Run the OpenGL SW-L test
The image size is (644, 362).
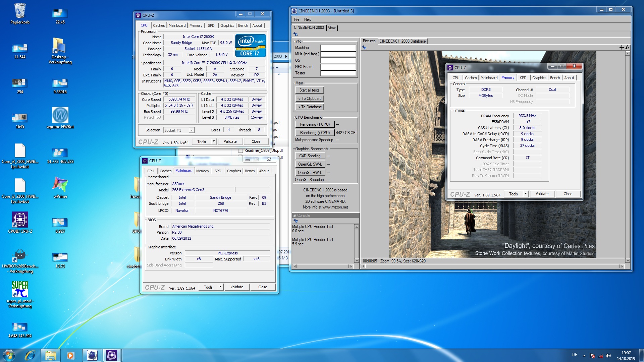click(x=310, y=164)
